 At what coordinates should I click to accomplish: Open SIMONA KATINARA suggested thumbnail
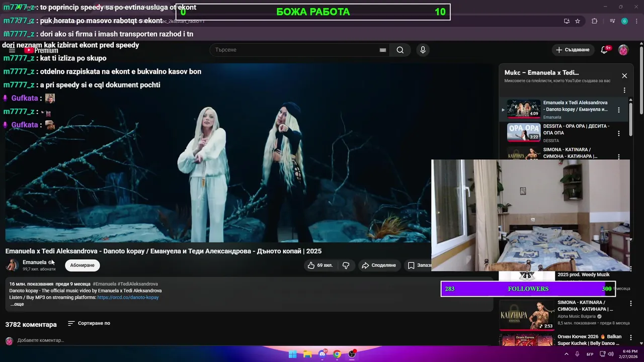click(x=527, y=315)
